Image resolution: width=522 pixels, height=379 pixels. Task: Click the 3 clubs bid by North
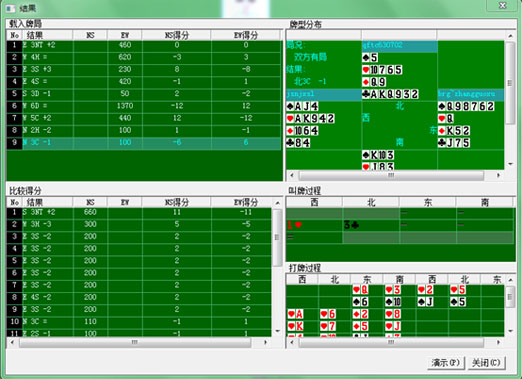(x=351, y=225)
